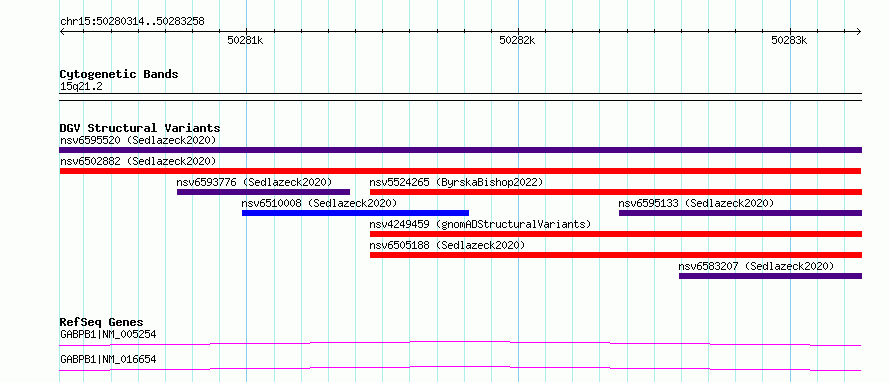The image size is (890, 382).
Task: Click the left arrowhead of the ruler
Action: point(62,31)
